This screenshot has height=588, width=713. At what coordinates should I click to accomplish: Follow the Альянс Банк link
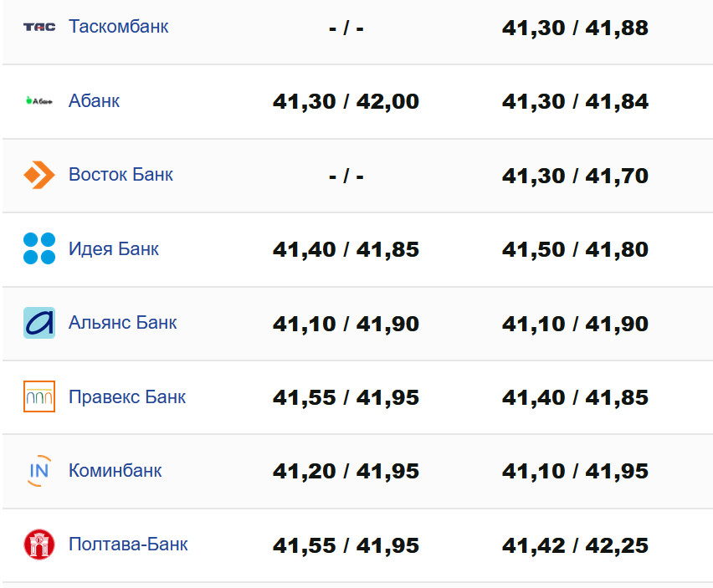[122, 323]
